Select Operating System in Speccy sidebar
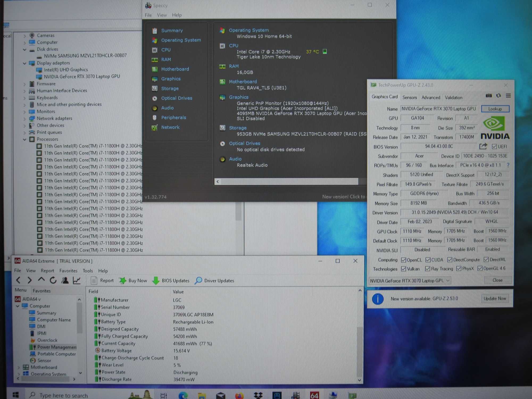This screenshot has height=399, width=532. (181, 40)
